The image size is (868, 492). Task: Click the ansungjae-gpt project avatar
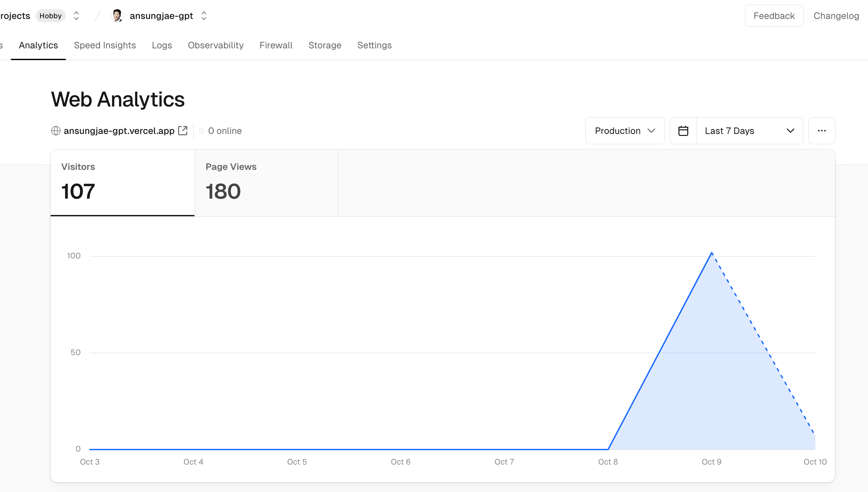[x=117, y=16]
